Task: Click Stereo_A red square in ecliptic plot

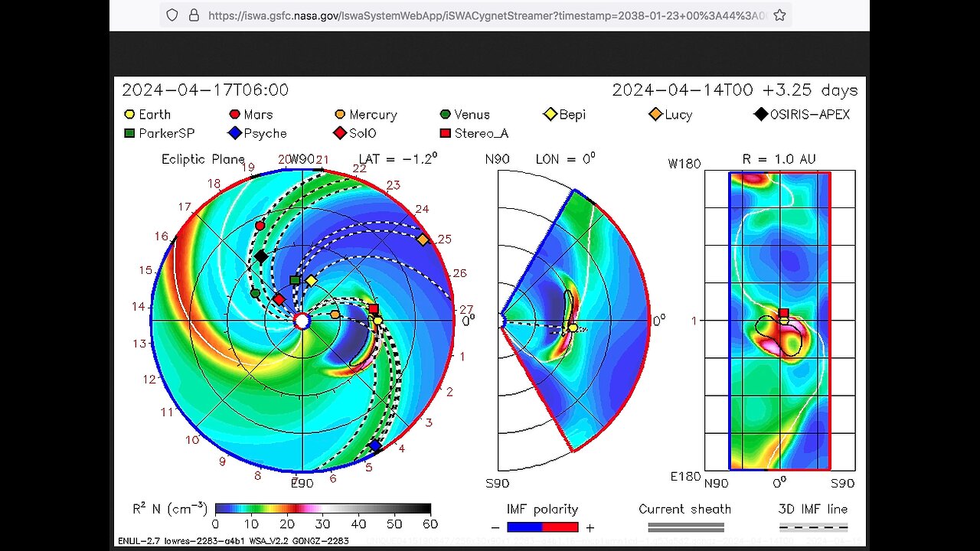Action: click(373, 309)
